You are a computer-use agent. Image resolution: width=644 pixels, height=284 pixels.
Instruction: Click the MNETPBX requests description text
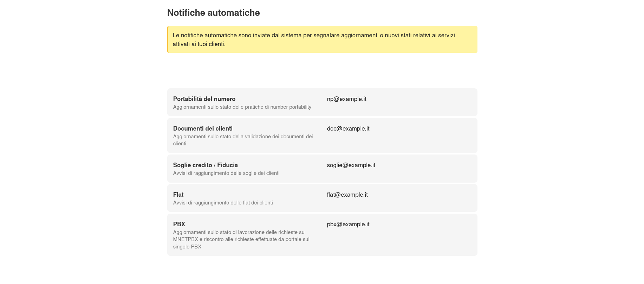point(241,239)
